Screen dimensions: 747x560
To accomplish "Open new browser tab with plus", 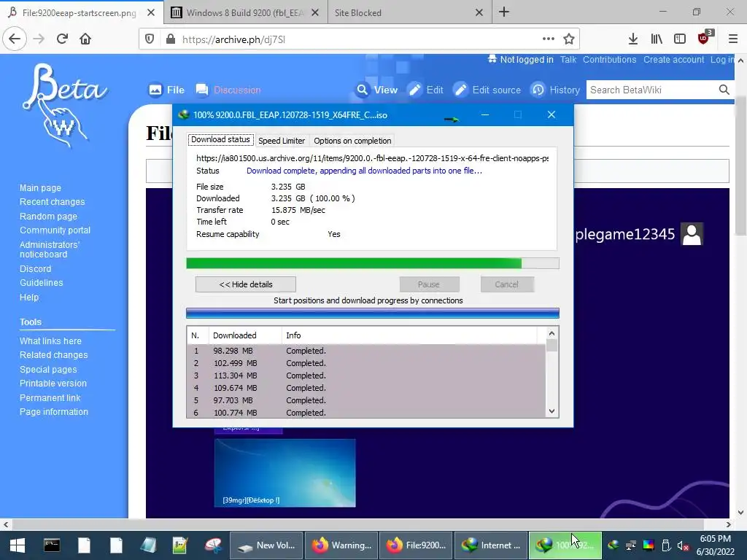I will pyautogui.click(x=504, y=12).
